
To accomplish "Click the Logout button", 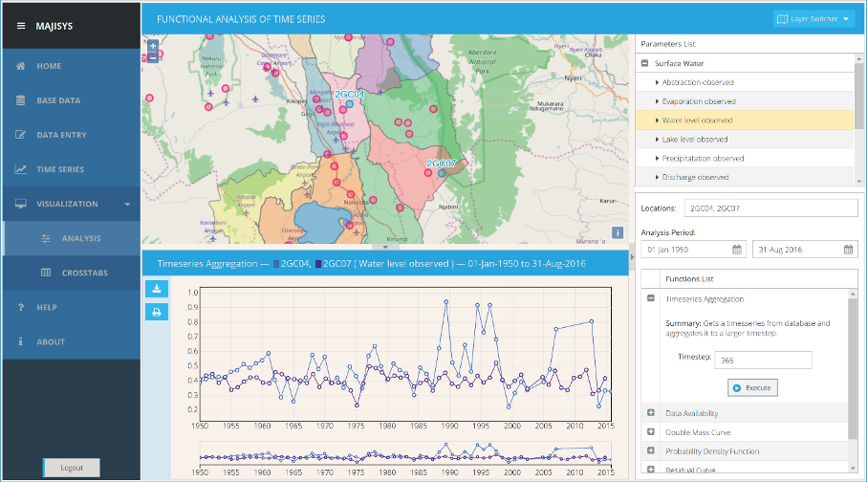I will tap(72, 468).
